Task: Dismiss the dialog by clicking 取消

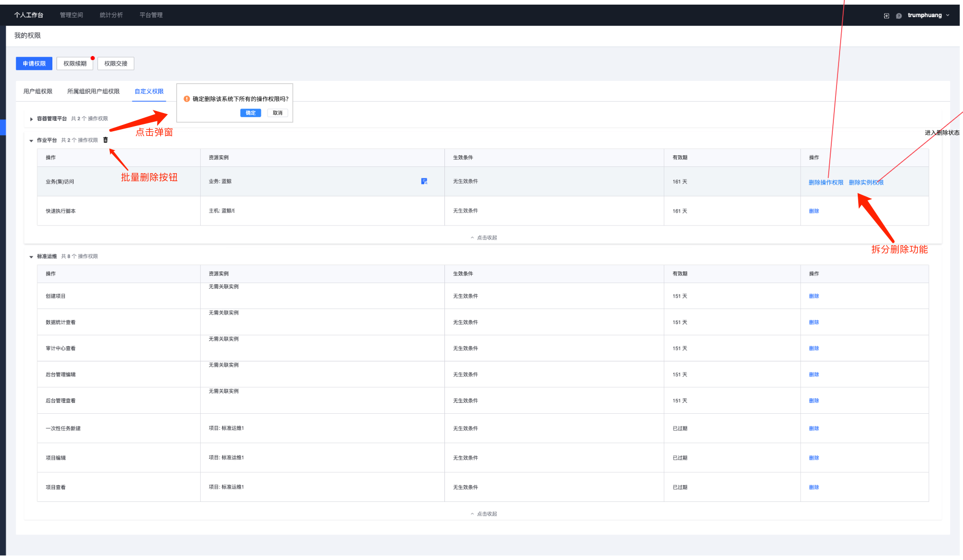Action: (x=277, y=113)
